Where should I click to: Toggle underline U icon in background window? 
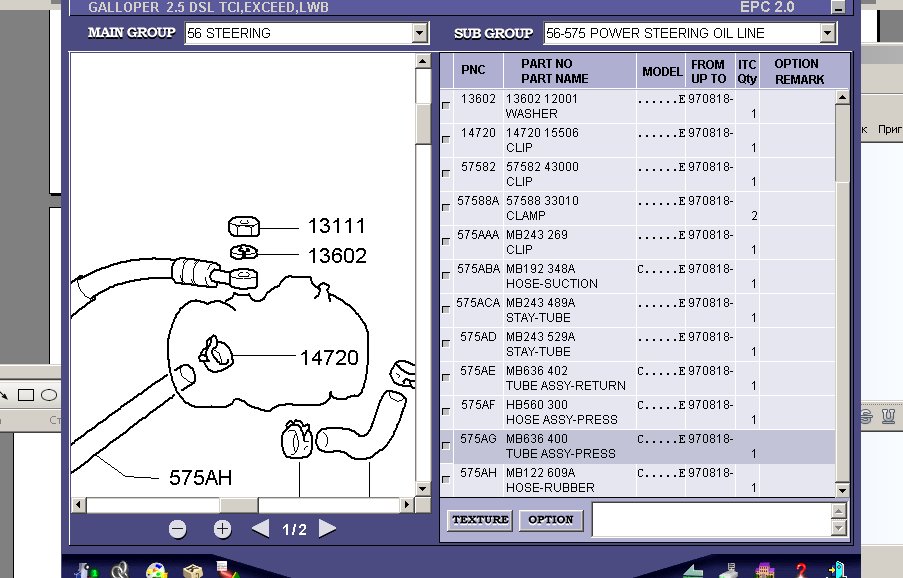pyautogui.click(x=889, y=416)
